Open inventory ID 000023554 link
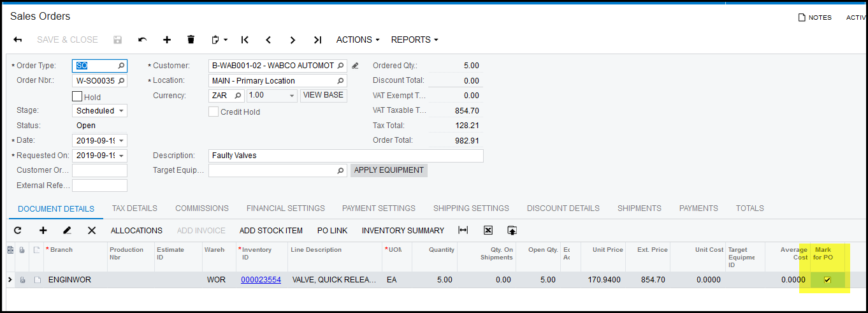 point(261,280)
